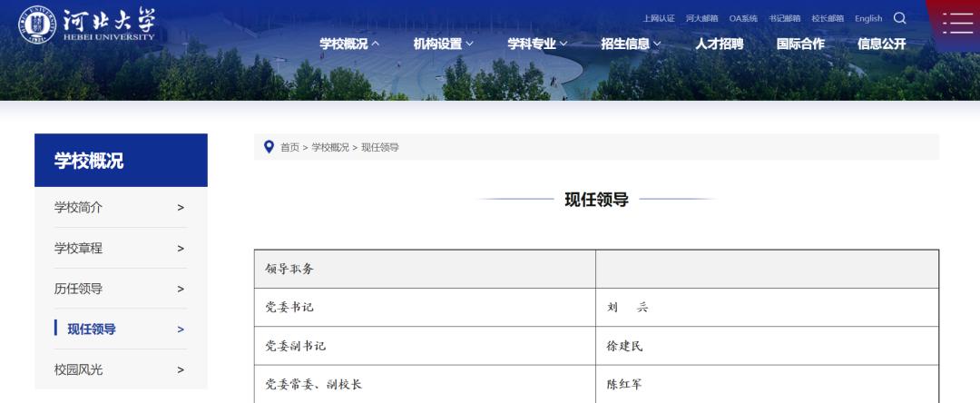Click the name 徐建民 in table
Screen dimensions: 980x403
(x=624, y=346)
